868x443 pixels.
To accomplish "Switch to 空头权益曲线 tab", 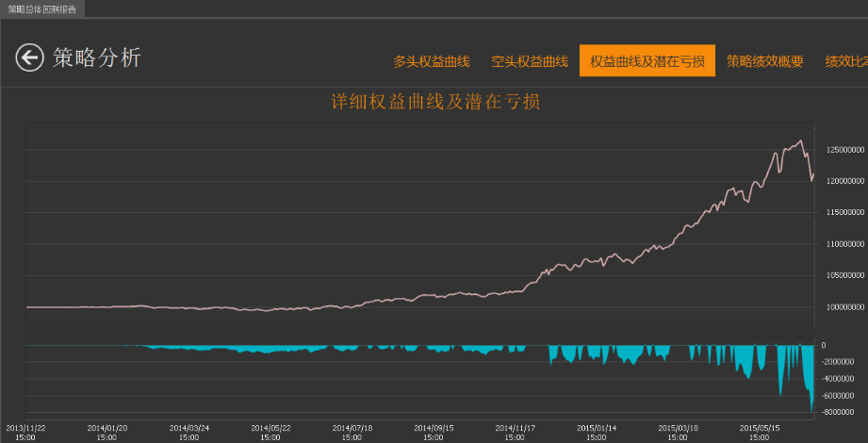I will (x=530, y=61).
